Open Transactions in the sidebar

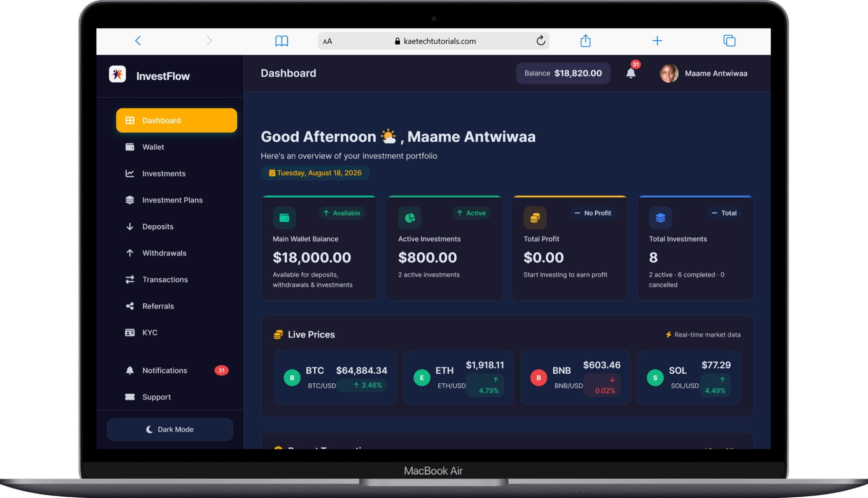click(x=177, y=279)
